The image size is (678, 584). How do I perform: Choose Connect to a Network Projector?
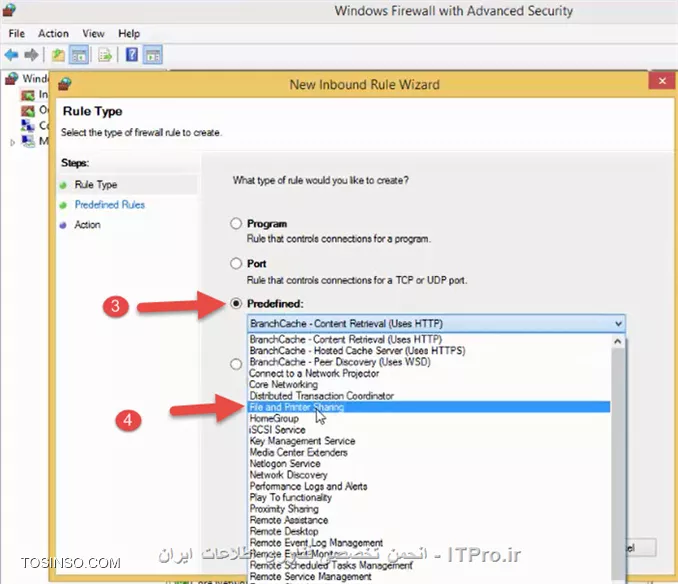[x=429, y=373]
